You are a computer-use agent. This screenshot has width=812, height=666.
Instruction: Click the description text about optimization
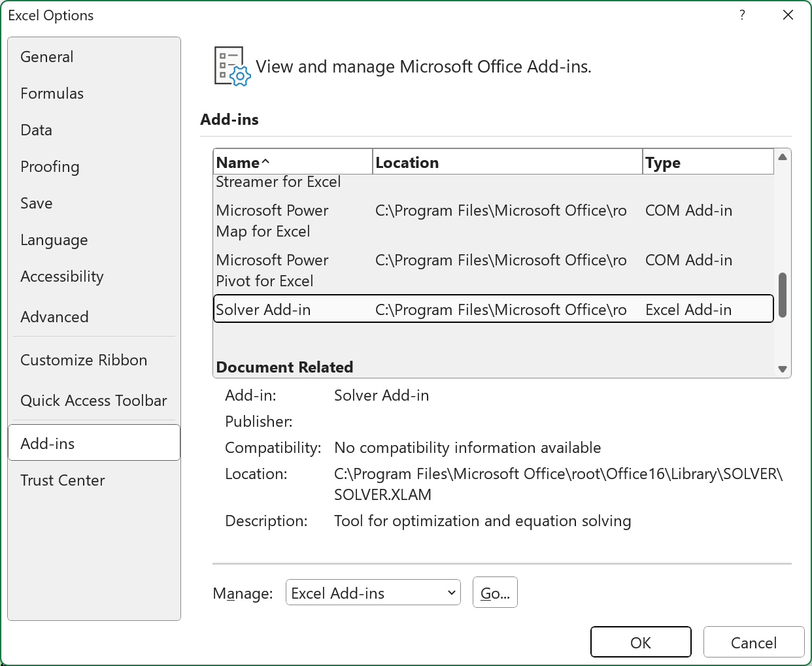click(x=482, y=521)
